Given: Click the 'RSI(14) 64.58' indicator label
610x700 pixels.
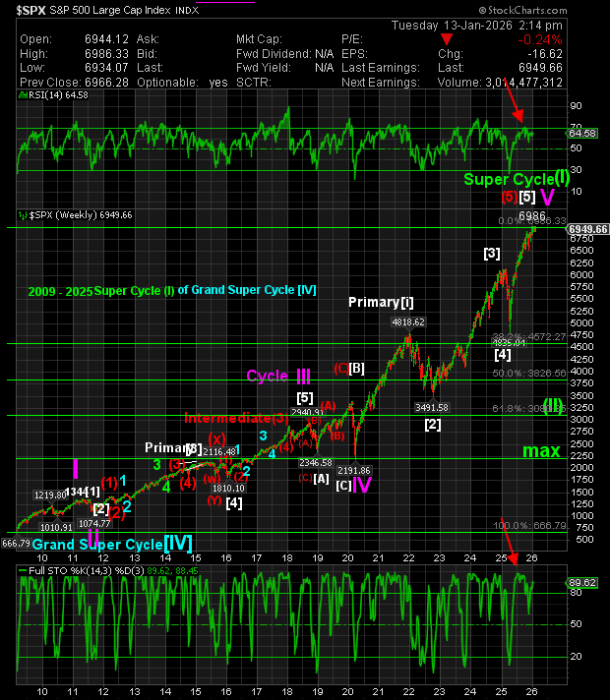Looking at the screenshot, I should click(58, 95).
